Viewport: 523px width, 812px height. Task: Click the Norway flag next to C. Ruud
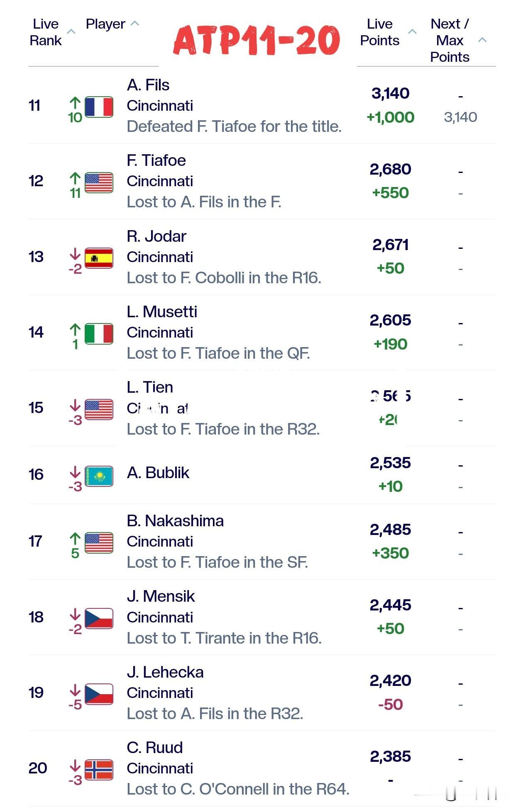pos(99,770)
